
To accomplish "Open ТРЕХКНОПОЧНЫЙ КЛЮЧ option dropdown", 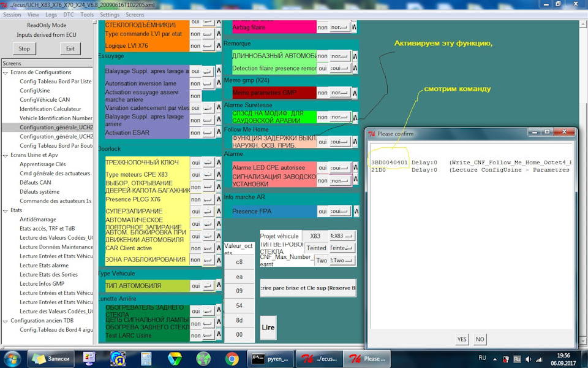I will coord(208,163).
